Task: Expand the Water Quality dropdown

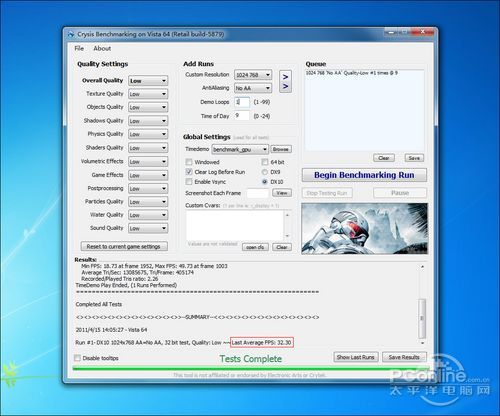Action: click(x=148, y=215)
